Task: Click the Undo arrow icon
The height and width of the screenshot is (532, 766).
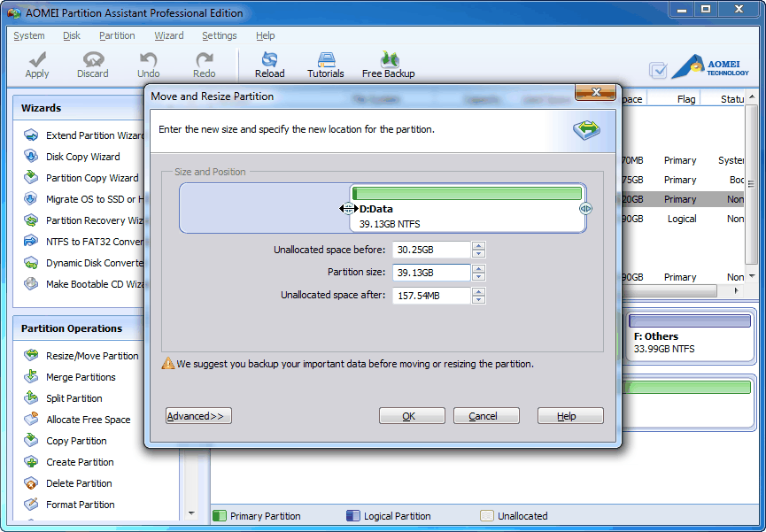Action: [x=148, y=59]
